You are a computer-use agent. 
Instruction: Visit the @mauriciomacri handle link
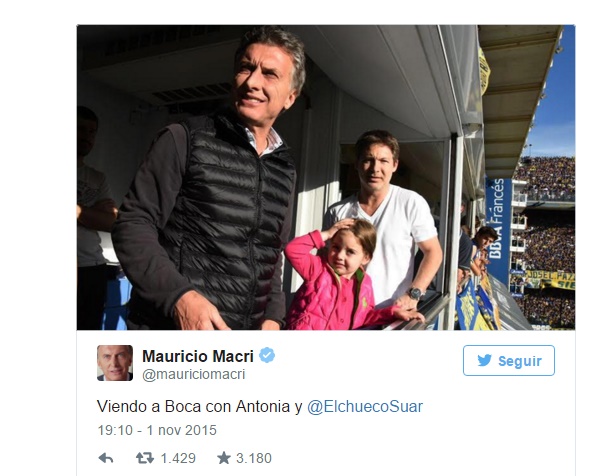193,374
